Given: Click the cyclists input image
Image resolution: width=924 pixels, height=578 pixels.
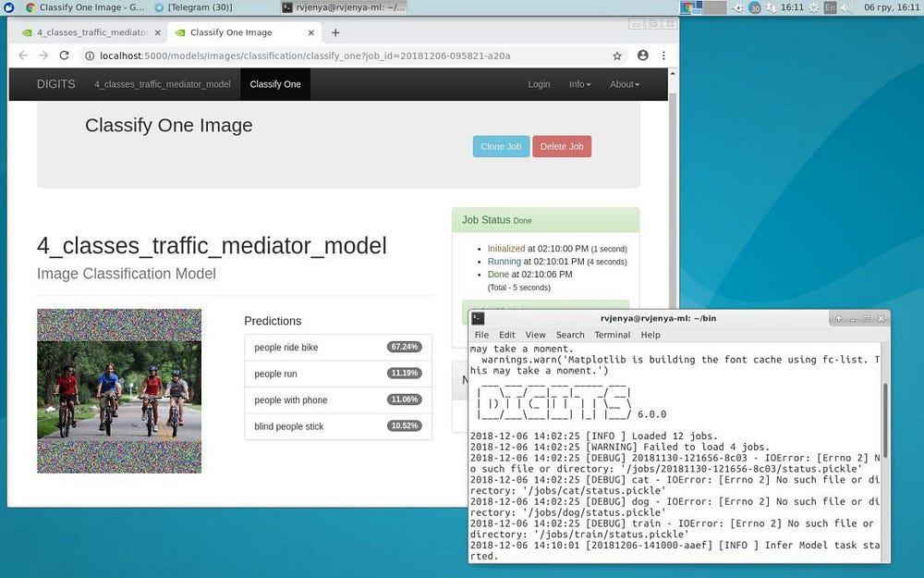Looking at the screenshot, I should 119,391.
